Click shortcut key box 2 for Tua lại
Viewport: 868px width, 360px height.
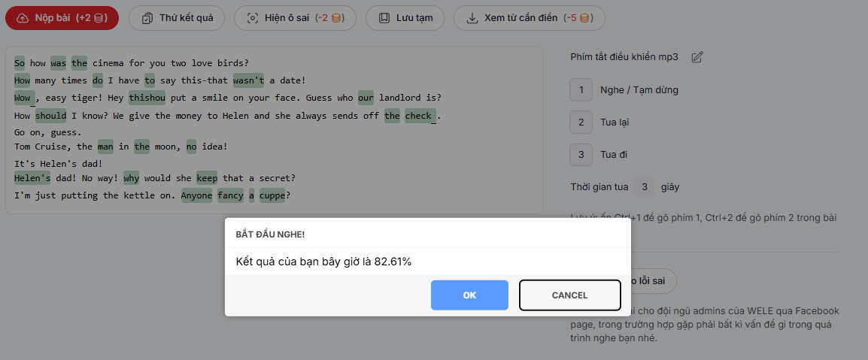tap(581, 123)
